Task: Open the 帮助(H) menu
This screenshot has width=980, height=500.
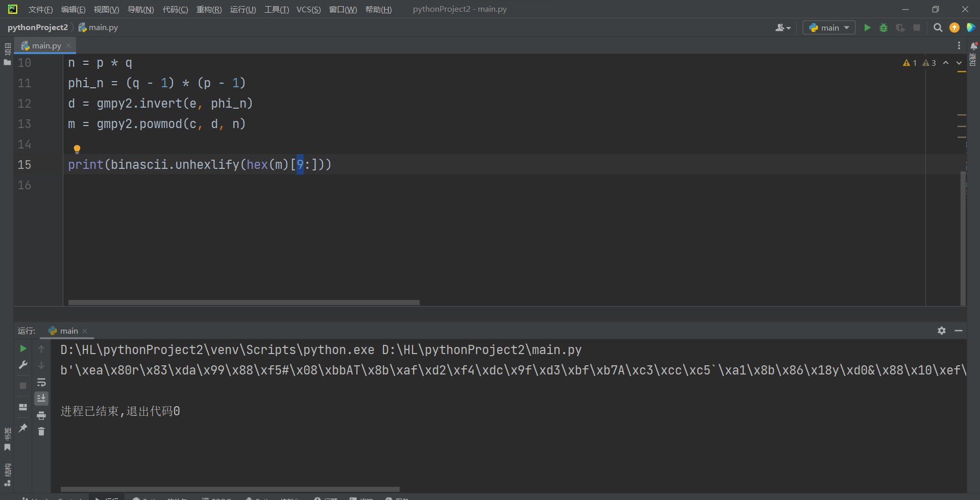Action: tap(378, 9)
